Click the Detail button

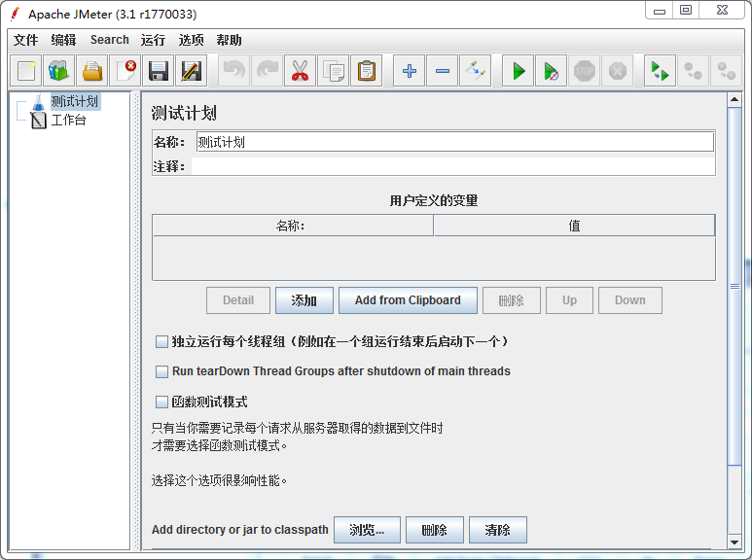coord(238,300)
